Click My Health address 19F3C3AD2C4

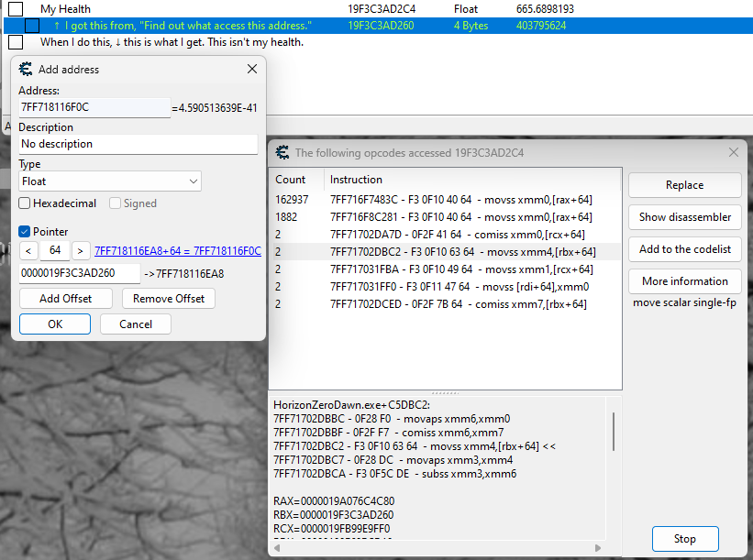(x=382, y=8)
